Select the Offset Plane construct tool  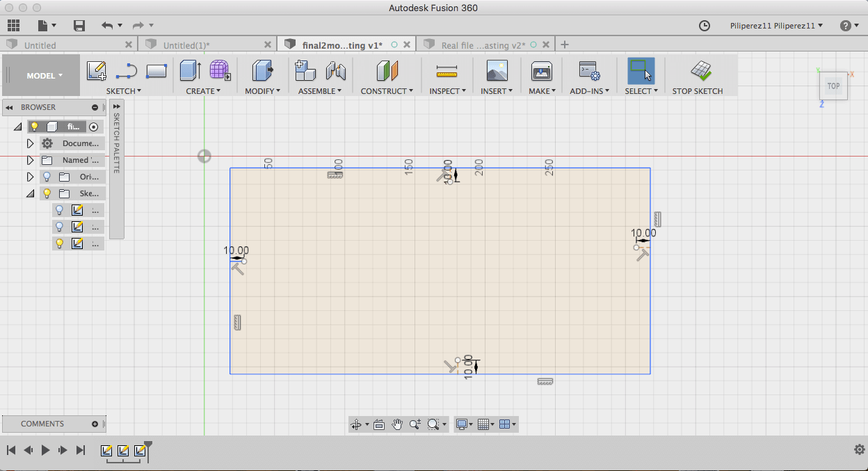pos(387,71)
